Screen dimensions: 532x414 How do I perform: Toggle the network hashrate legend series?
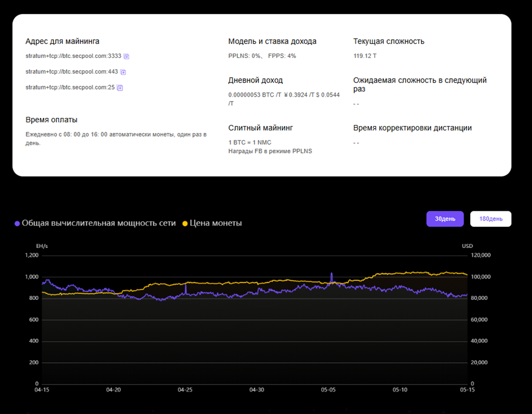(95, 223)
